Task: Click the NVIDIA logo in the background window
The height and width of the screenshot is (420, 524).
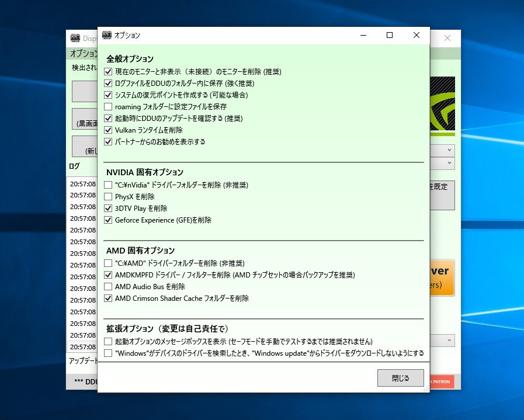Action: tap(442, 106)
